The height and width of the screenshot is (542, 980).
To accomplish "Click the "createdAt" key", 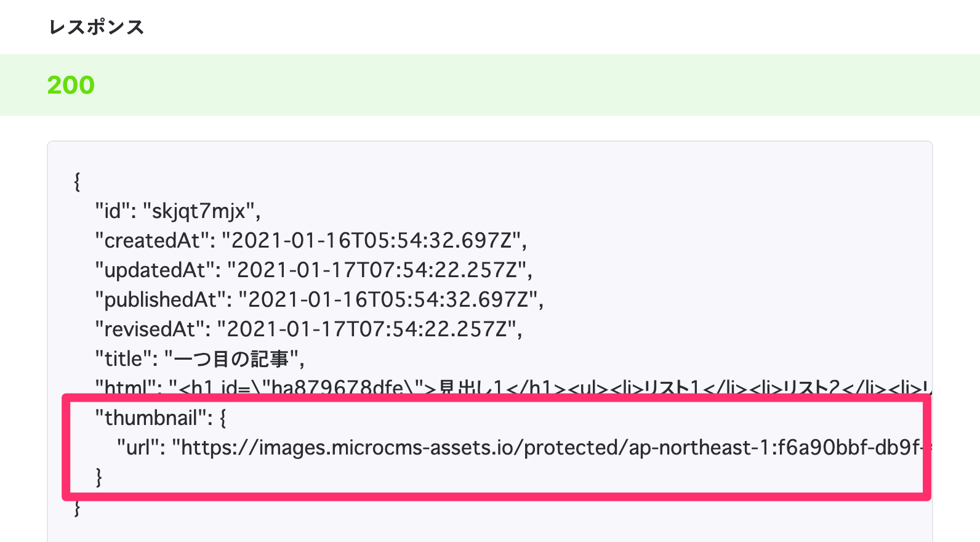I will click(151, 241).
